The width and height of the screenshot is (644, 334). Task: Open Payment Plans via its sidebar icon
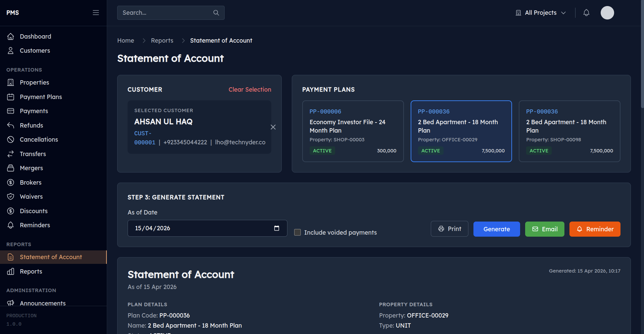(x=11, y=97)
